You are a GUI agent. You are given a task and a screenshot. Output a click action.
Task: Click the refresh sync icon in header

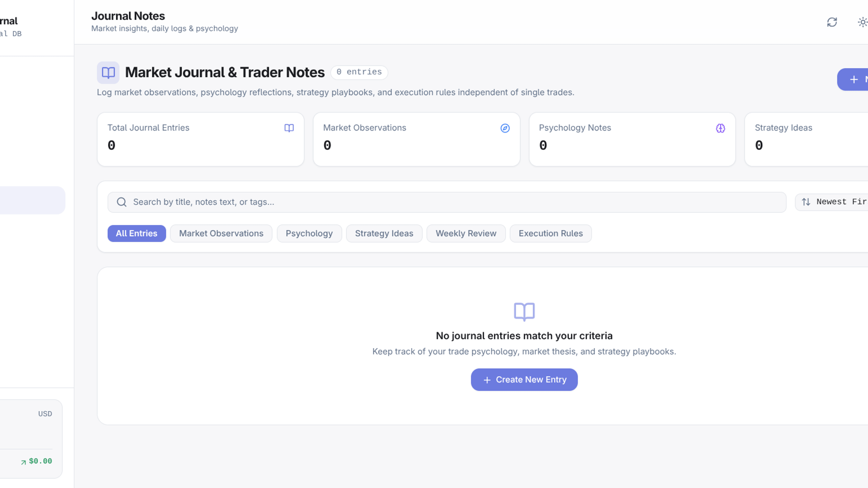click(x=832, y=22)
